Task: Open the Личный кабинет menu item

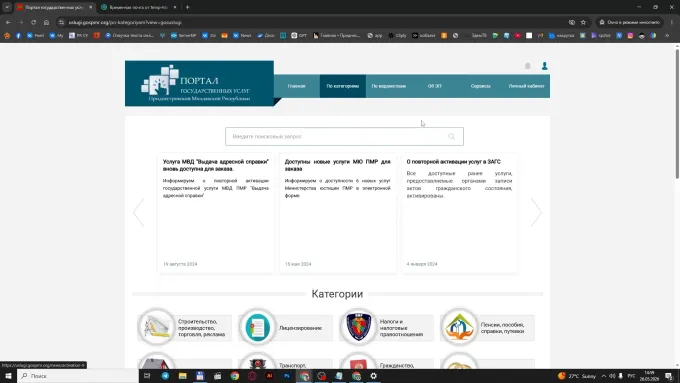Action: 526,86
